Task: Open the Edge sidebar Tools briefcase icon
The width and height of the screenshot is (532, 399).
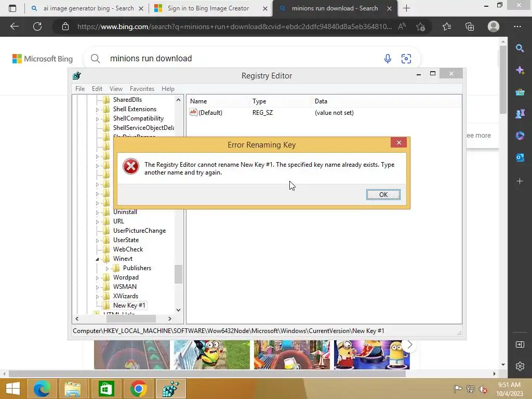Action: tap(520, 92)
